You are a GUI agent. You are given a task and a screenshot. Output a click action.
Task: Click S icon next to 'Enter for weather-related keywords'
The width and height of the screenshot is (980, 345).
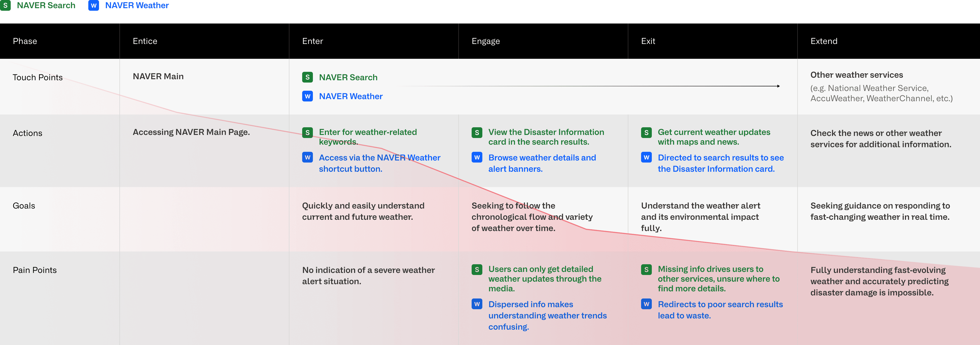tap(307, 133)
